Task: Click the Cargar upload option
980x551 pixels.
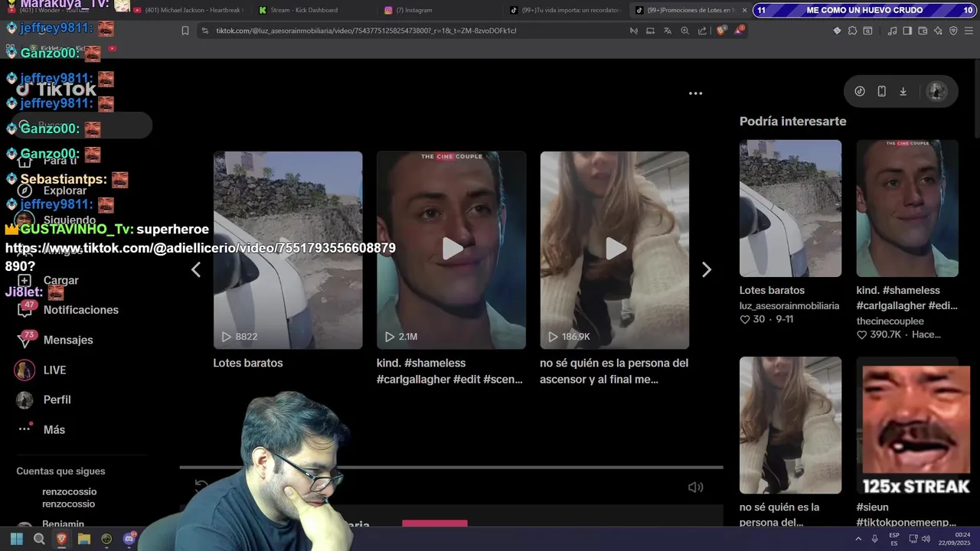Action: (47, 280)
